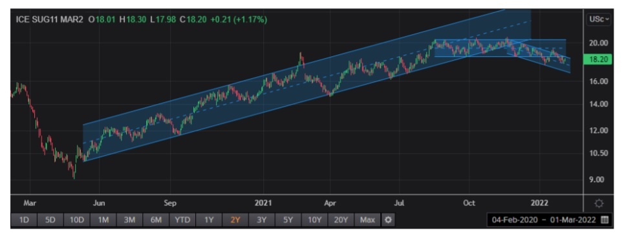Choose the 1Y time range
This screenshot has width=644, height=237.
[209, 220]
